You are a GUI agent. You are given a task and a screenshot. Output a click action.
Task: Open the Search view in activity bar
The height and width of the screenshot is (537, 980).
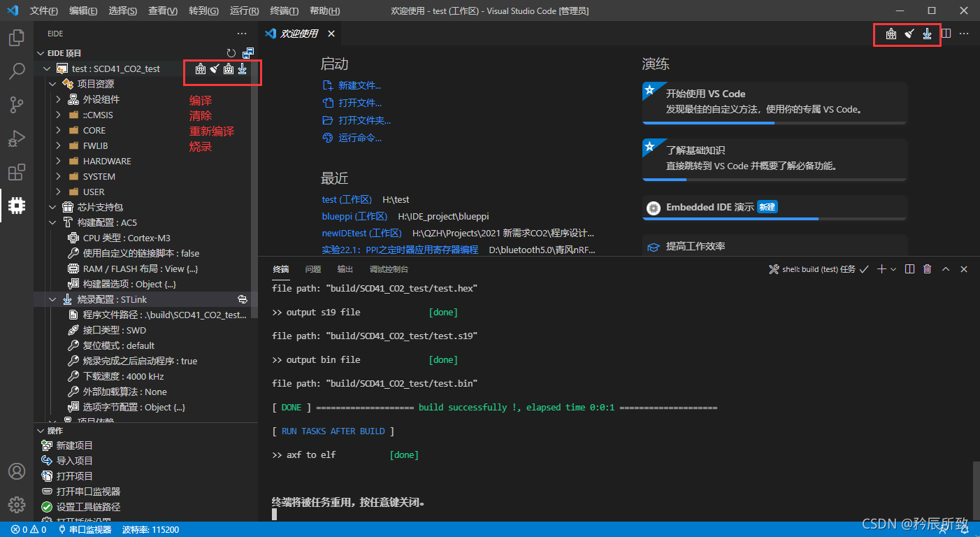[17, 71]
